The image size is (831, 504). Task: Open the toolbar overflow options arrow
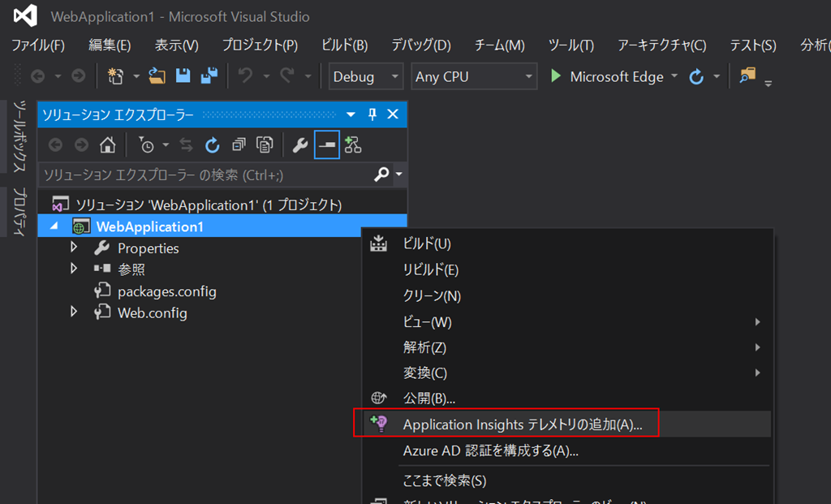[x=768, y=84]
